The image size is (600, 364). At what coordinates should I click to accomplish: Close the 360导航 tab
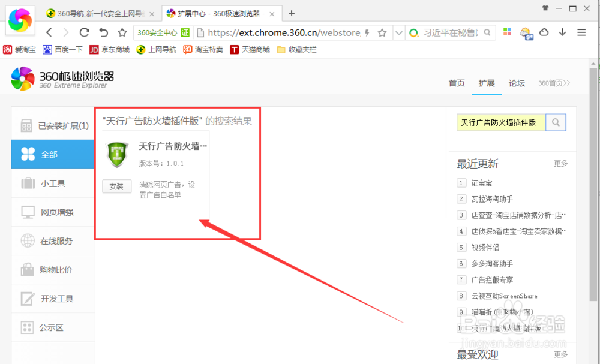coord(152,14)
